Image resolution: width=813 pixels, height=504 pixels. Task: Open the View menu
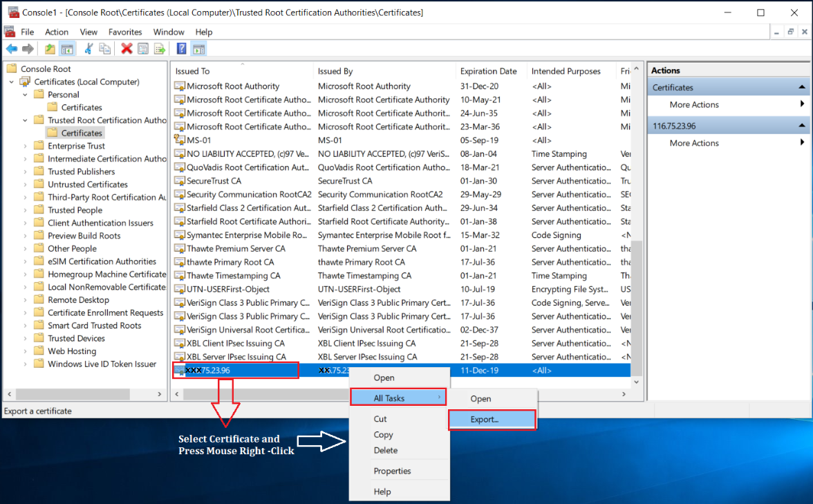pos(88,32)
